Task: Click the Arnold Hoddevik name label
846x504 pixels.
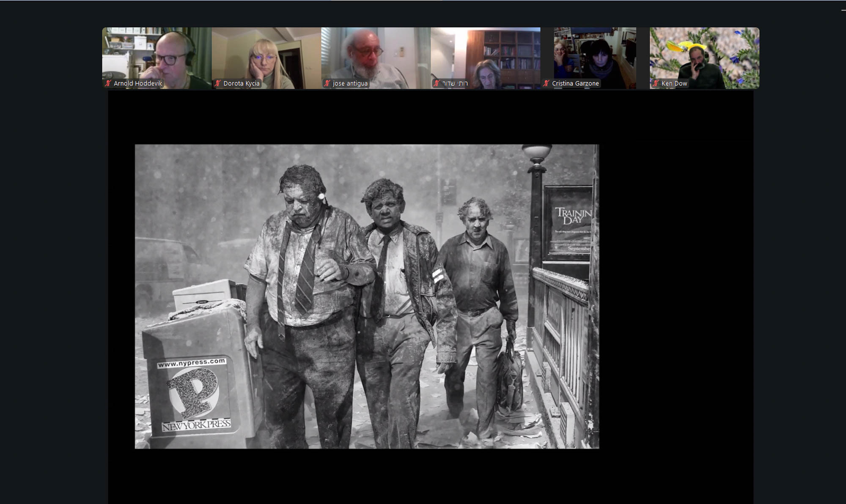Action: 138,83
